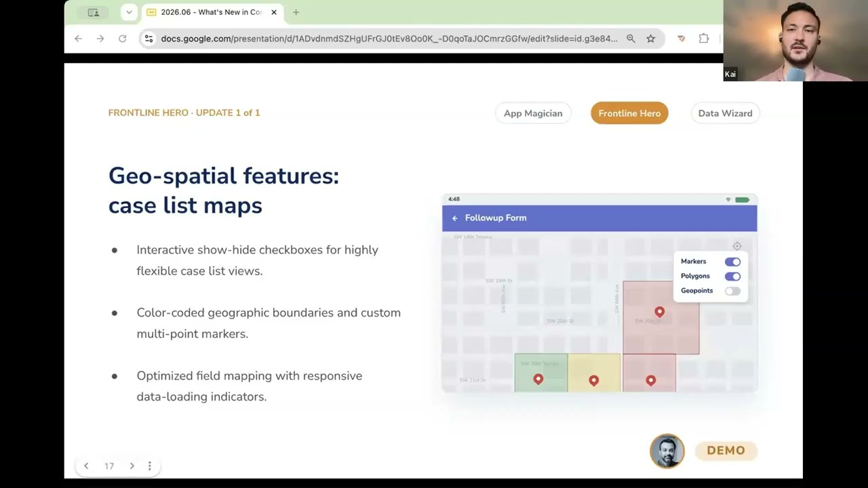
Task: Click the red extension icon in toolbar
Action: [x=682, y=39]
